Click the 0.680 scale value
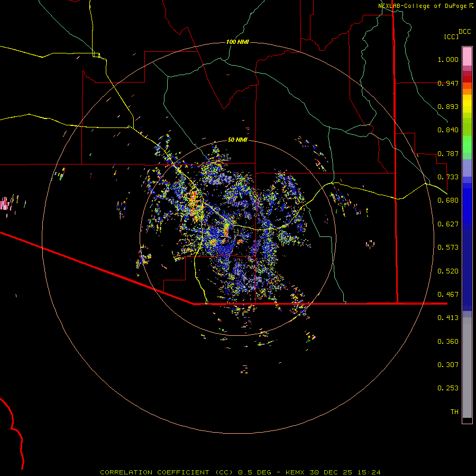The image size is (476, 476). point(448,200)
